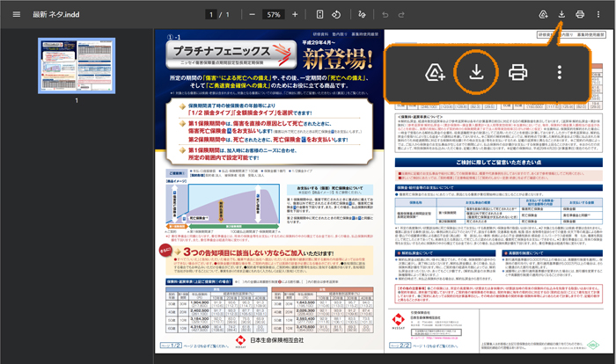Zoom in with the plus button
Screen dimensions: 616x364
click(x=296, y=14)
